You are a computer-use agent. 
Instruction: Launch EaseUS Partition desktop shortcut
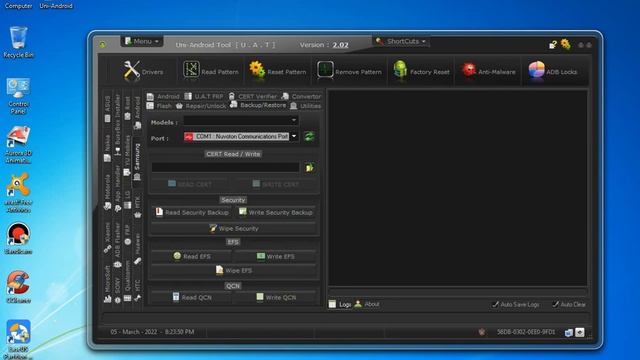(18, 339)
